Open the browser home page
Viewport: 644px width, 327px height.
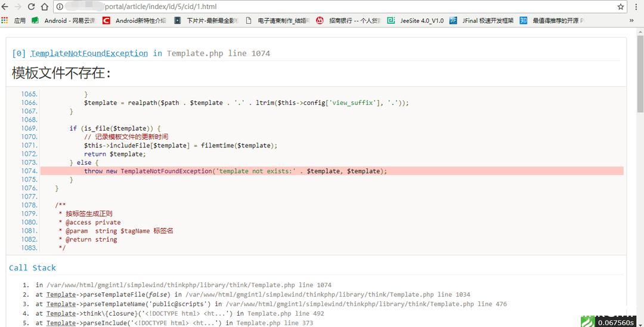(x=44, y=7)
